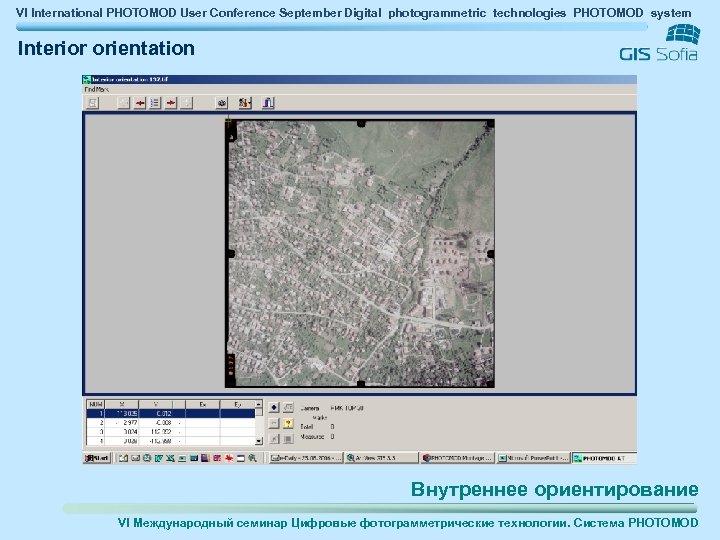Select row 2 in the marks table

pyautogui.click(x=170, y=422)
